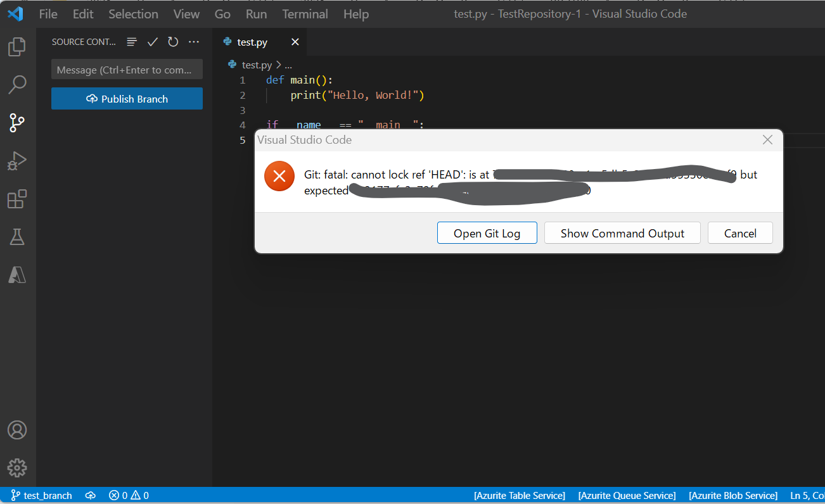The image size is (825, 504).
Task: Open the File menu
Action: coord(48,14)
